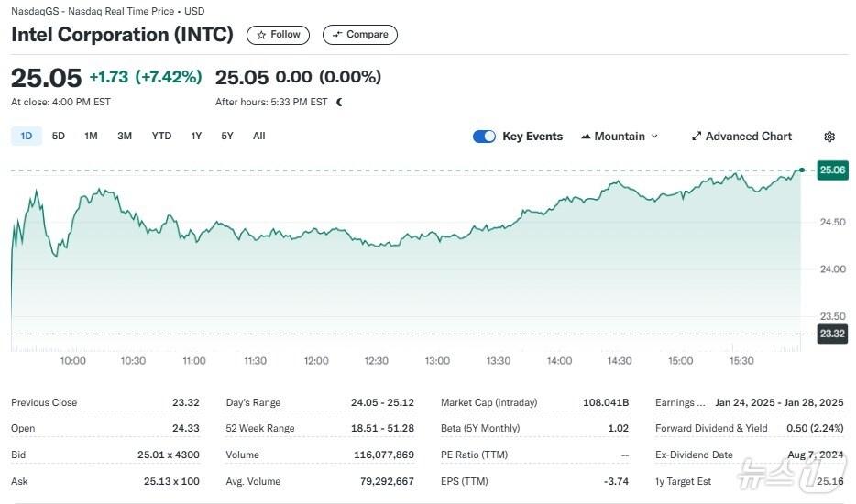Show the 3M chart range
Screen dimensions: 856x504
(x=125, y=136)
